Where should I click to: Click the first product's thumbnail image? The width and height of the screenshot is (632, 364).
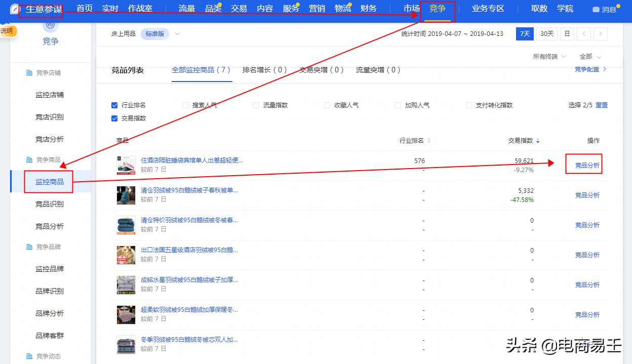coord(126,165)
